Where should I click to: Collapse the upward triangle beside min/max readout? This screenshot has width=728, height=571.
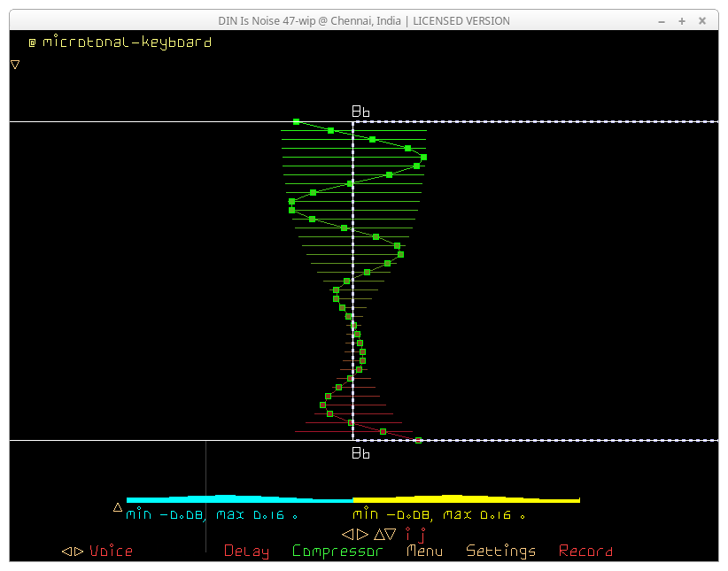click(118, 507)
